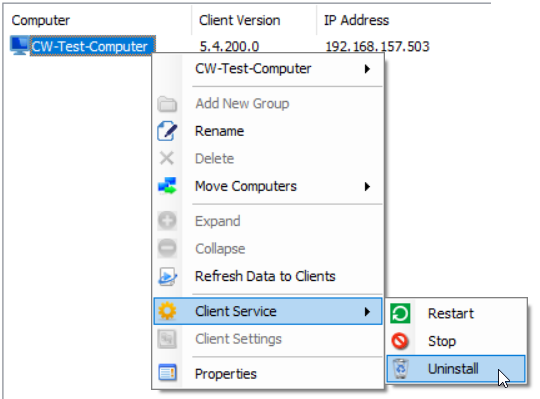Click the Client Service menu entry
The height and width of the screenshot is (399, 540).
268,311
